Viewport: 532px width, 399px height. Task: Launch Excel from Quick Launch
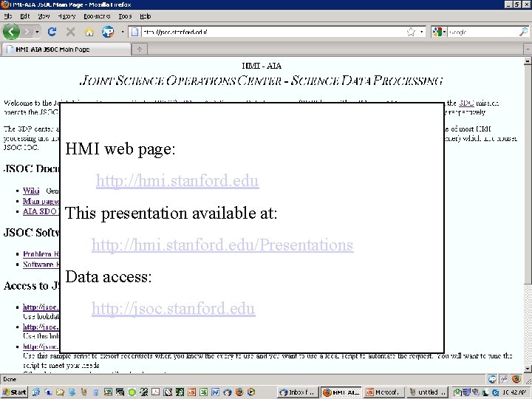204,392
